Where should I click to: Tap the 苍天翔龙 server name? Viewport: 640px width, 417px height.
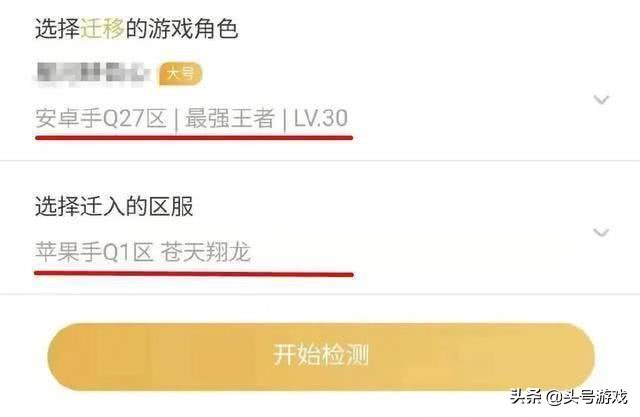click(x=205, y=252)
